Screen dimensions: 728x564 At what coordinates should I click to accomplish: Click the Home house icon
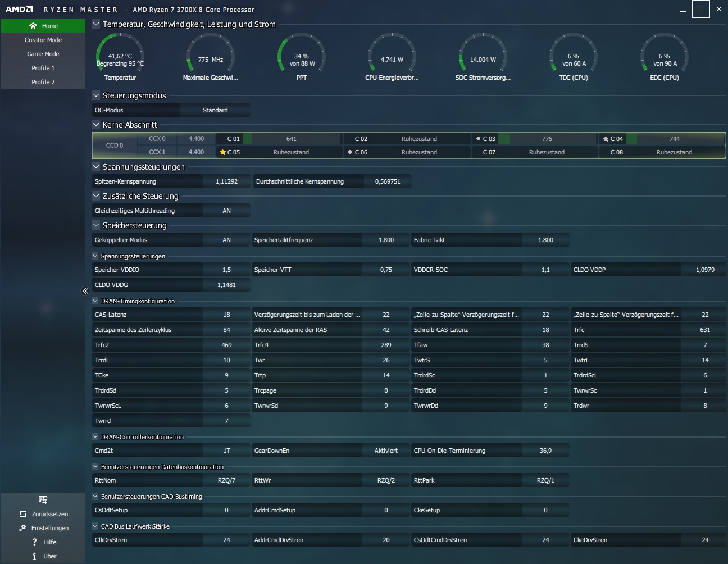[x=33, y=26]
